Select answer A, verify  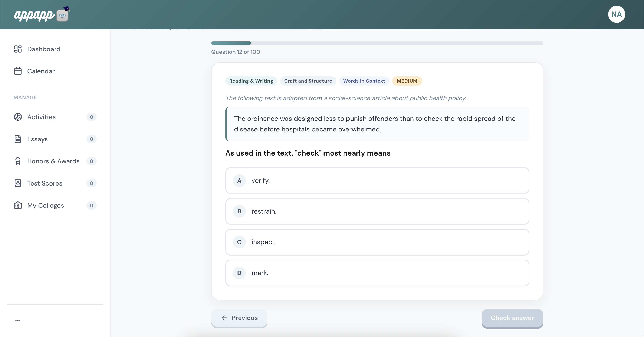[x=377, y=181]
